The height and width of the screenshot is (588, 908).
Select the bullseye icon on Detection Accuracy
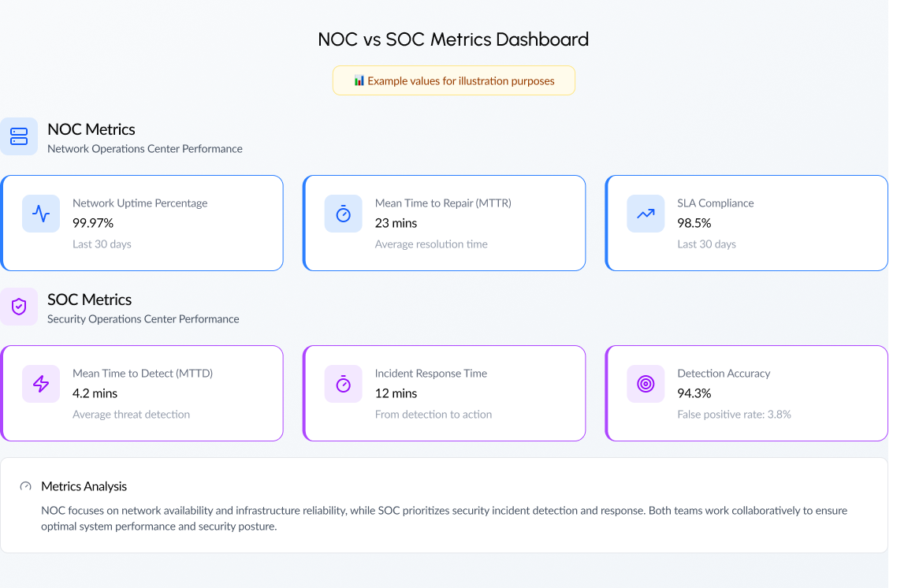[646, 383]
